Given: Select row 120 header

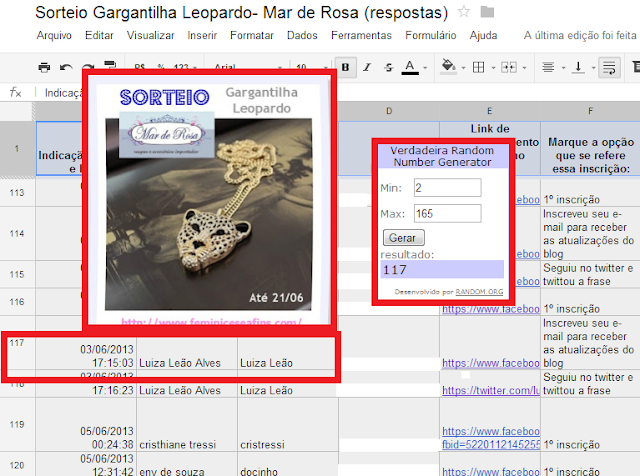Looking at the screenshot, I should [17, 465].
